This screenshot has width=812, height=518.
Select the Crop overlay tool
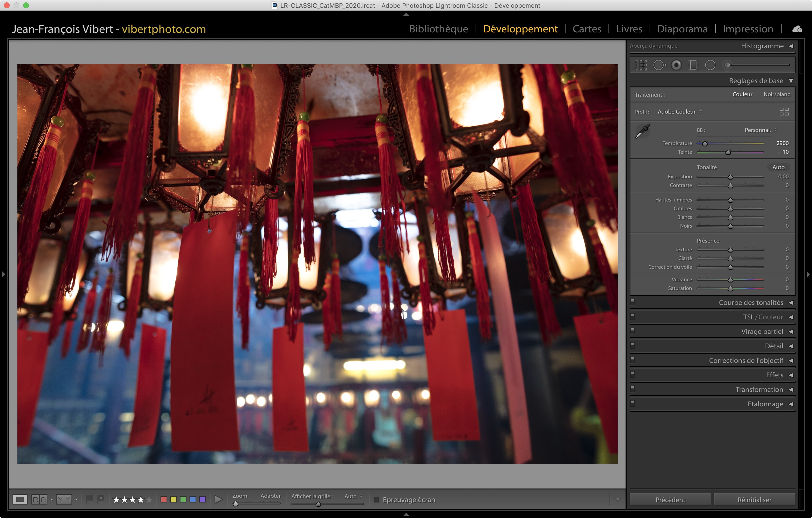(641, 65)
